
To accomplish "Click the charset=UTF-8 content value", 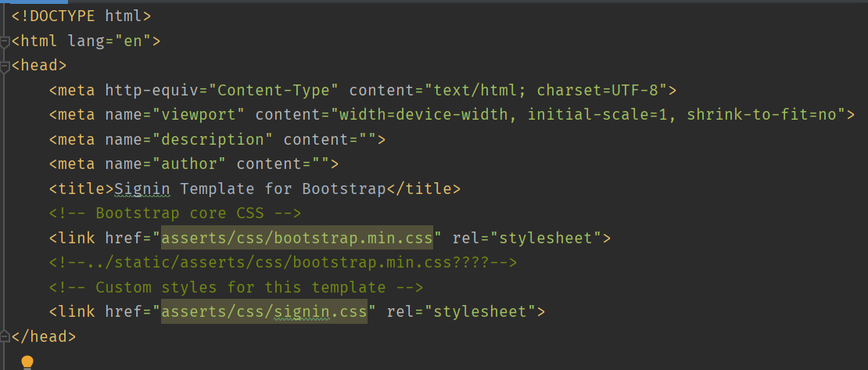I will pyautogui.click(x=598, y=90).
